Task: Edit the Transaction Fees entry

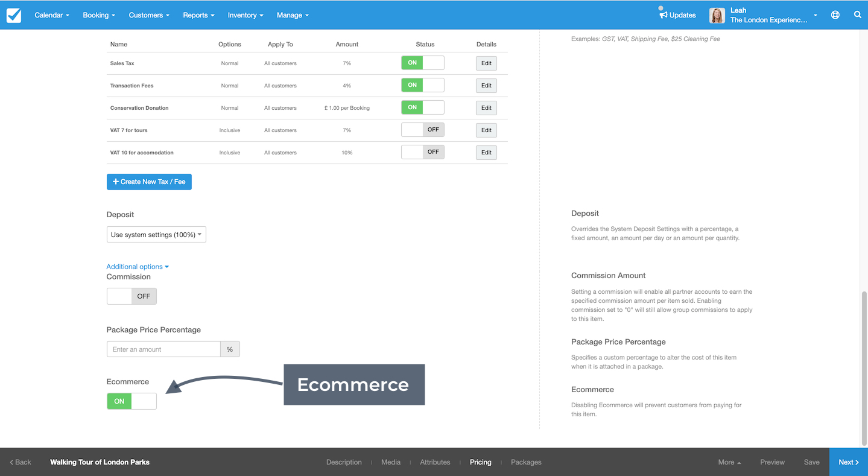Action: (486, 85)
